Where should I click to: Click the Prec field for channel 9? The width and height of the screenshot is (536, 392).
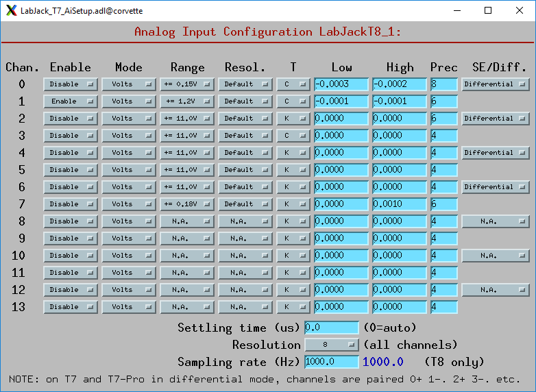click(x=443, y=238)
